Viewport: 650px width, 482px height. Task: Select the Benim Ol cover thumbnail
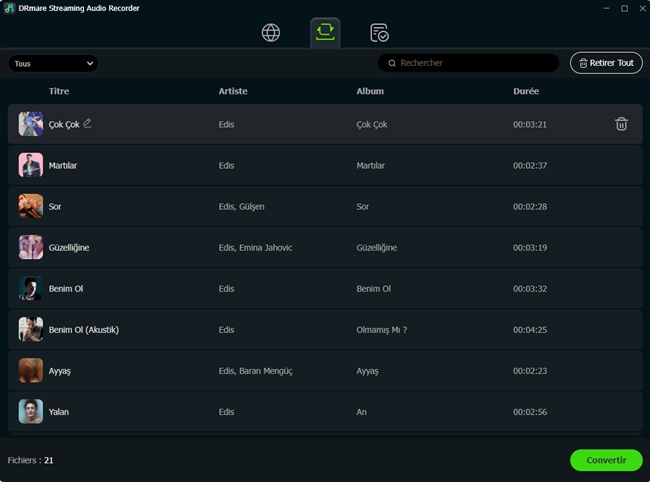[x=31, y=288]
